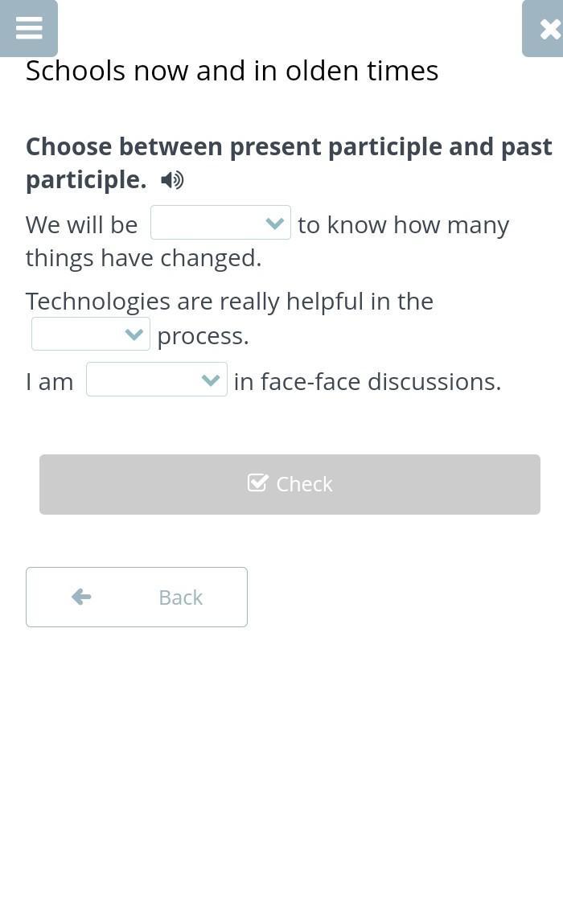Click the chevron arrow of the first blank
The image size is (563, 924).
[275, 223]
